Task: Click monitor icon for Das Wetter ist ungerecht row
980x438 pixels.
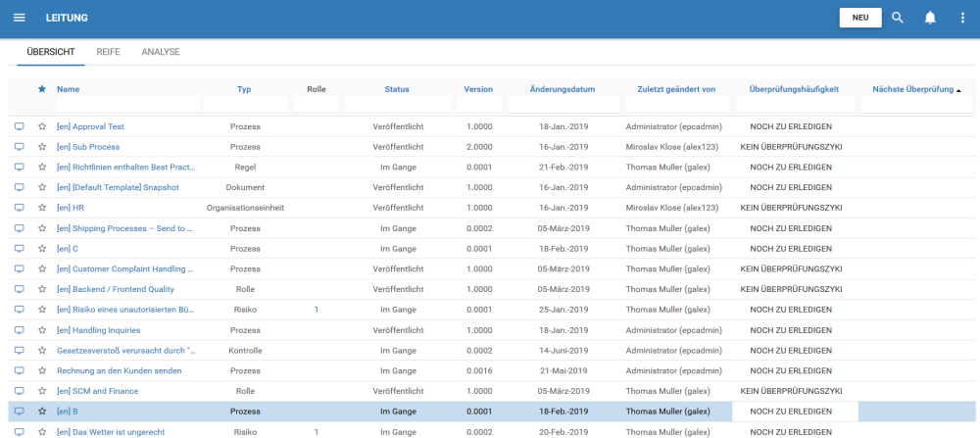Action: tap(20, 432)
